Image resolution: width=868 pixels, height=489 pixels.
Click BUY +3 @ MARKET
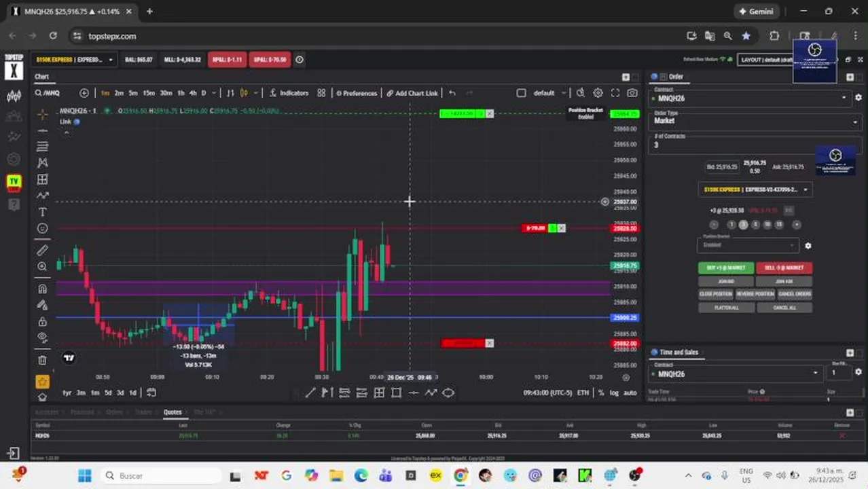726,268
